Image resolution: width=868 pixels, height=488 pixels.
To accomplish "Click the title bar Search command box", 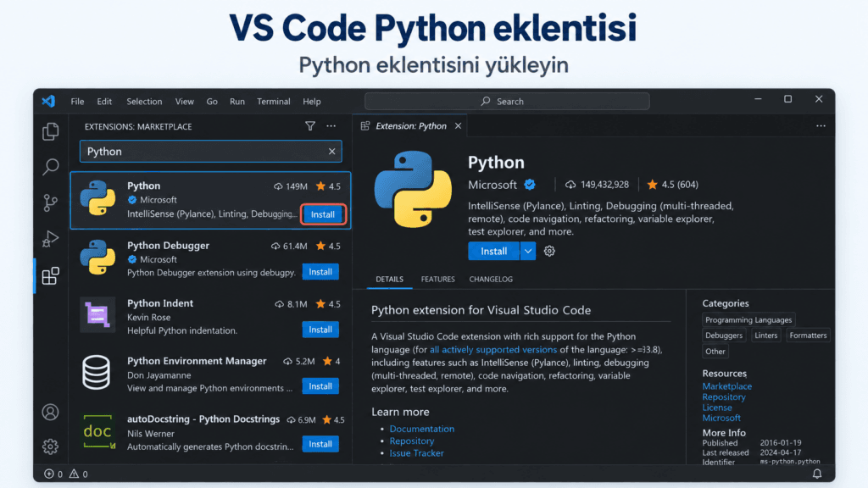I will pyautogui.click(x=507, y=102).
